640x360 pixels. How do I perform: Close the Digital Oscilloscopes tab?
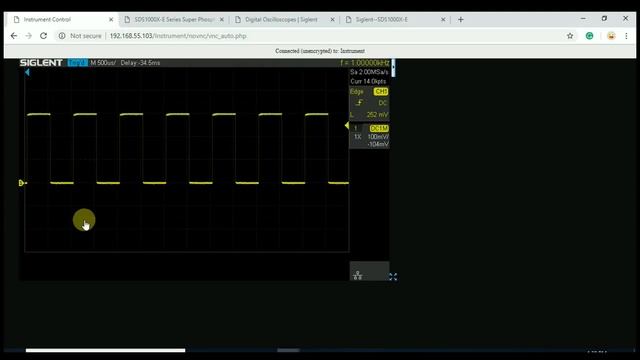tap(332, 20)
